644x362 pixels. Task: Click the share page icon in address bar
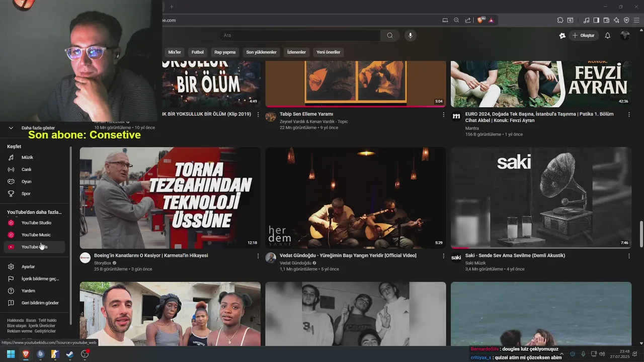468,20
